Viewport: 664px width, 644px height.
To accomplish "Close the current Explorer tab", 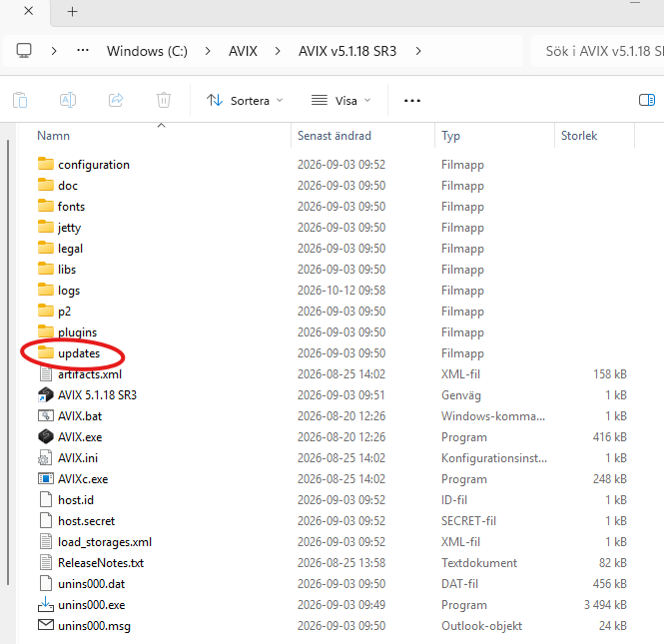I will click(x=28, y=11).
